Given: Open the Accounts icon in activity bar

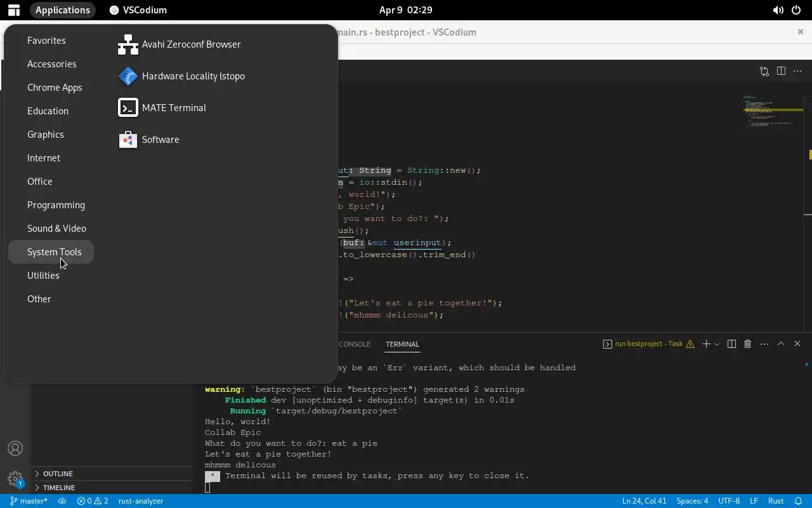Looking at the screenshot, I should click(15, 448).
